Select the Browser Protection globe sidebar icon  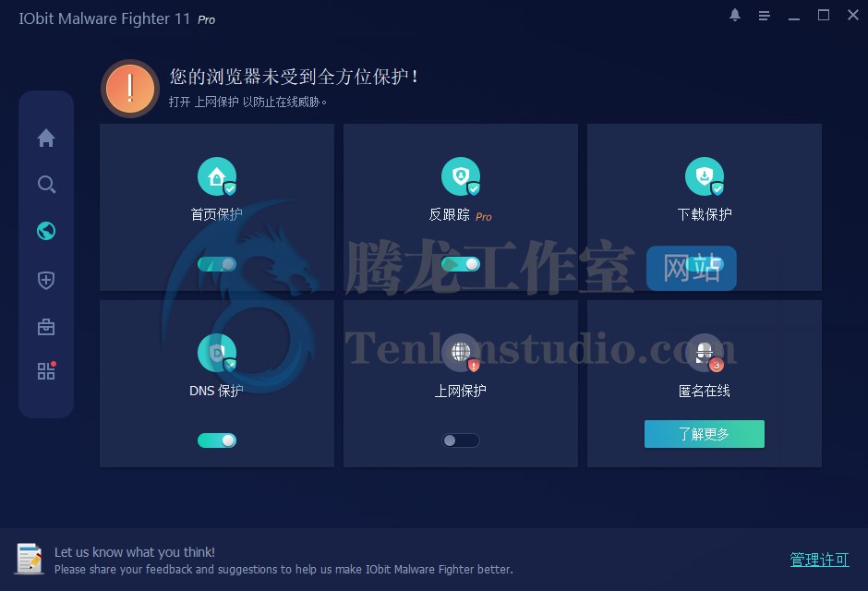[46, 231]
